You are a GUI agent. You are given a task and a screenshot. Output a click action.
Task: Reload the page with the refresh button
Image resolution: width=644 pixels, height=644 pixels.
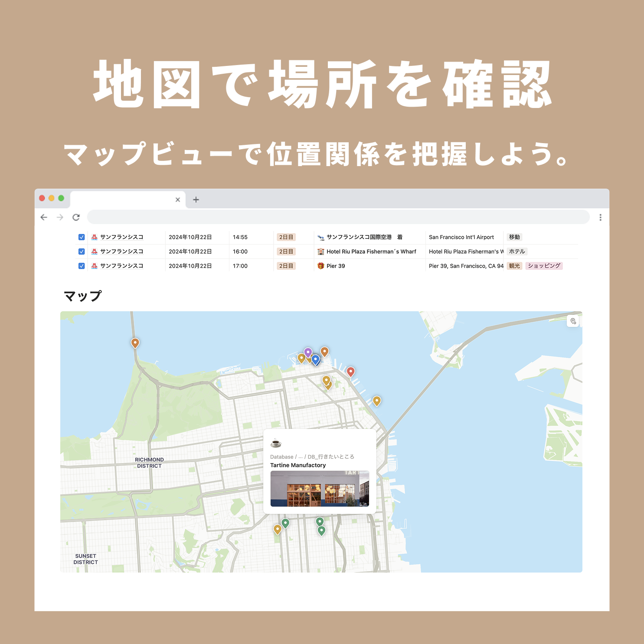[x=77, y=217]
